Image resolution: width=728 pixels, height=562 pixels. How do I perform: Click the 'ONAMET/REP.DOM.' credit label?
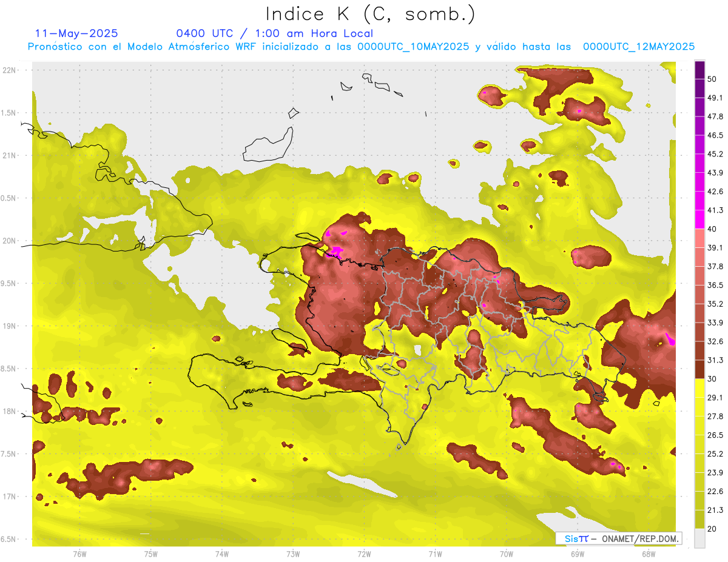click(639, 538)
